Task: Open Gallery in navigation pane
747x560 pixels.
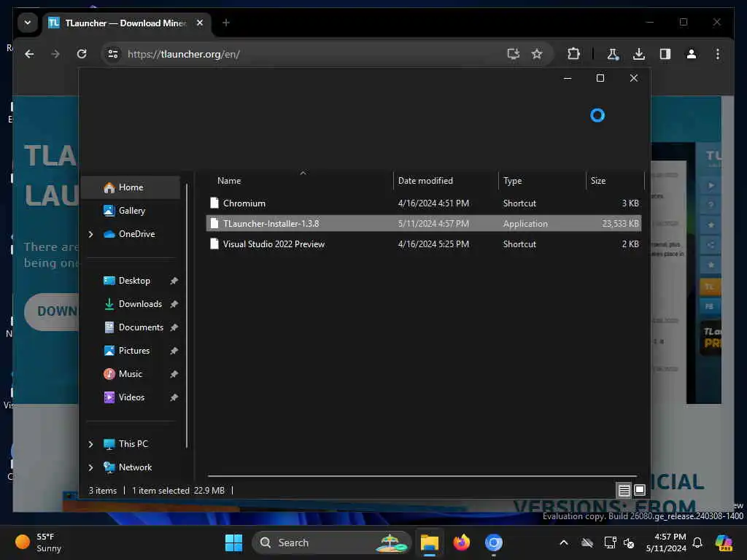Action: [131, 211]
